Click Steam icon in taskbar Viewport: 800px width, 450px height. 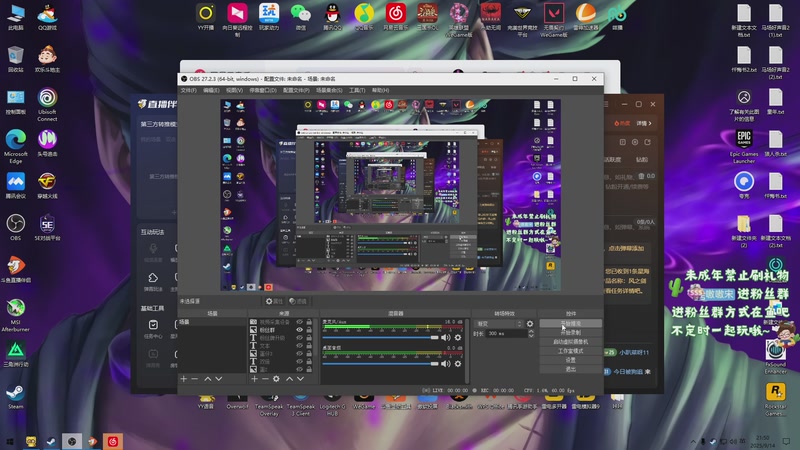51,441
